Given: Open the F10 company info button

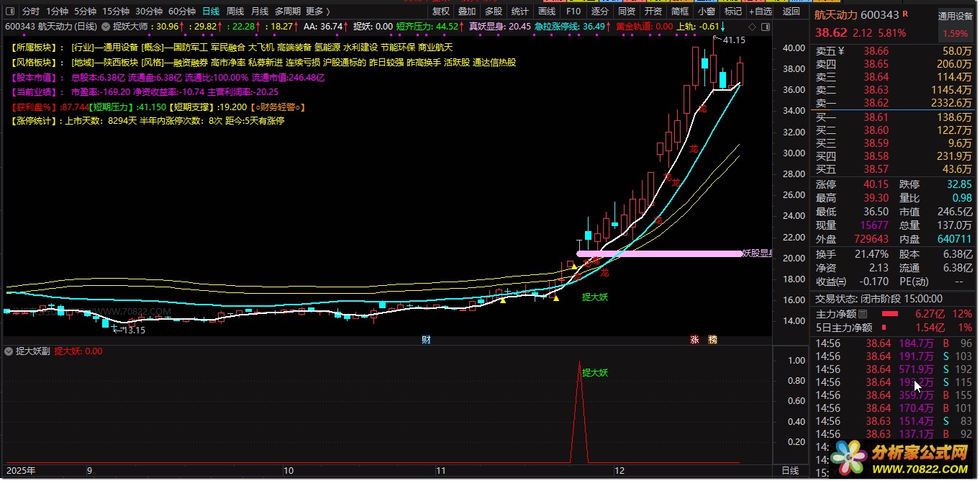Looking at the screenshot, I should 573,12.
